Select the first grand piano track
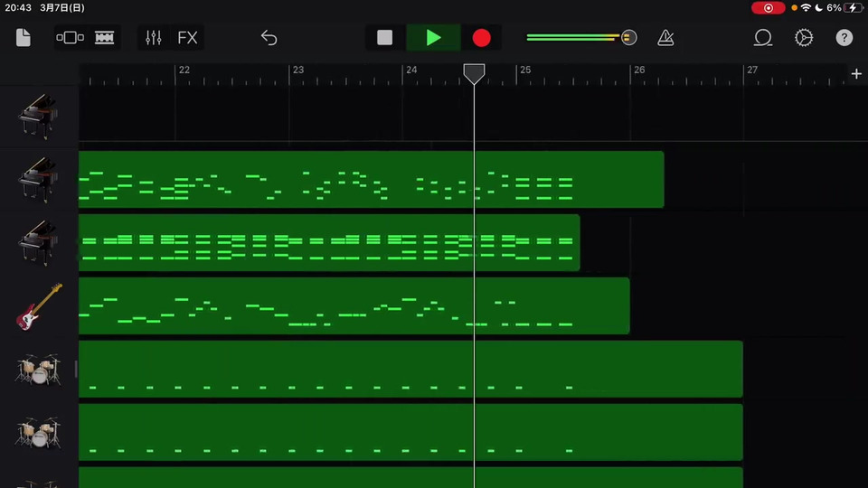Screen dimensions: 868x488 coord(38,117)
